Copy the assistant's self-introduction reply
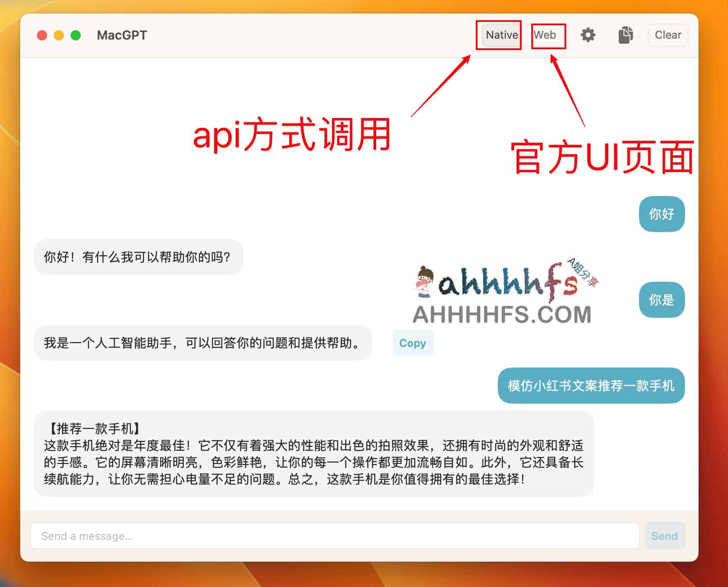The width and height of the screenshot is (728, 587). [412, 343]
